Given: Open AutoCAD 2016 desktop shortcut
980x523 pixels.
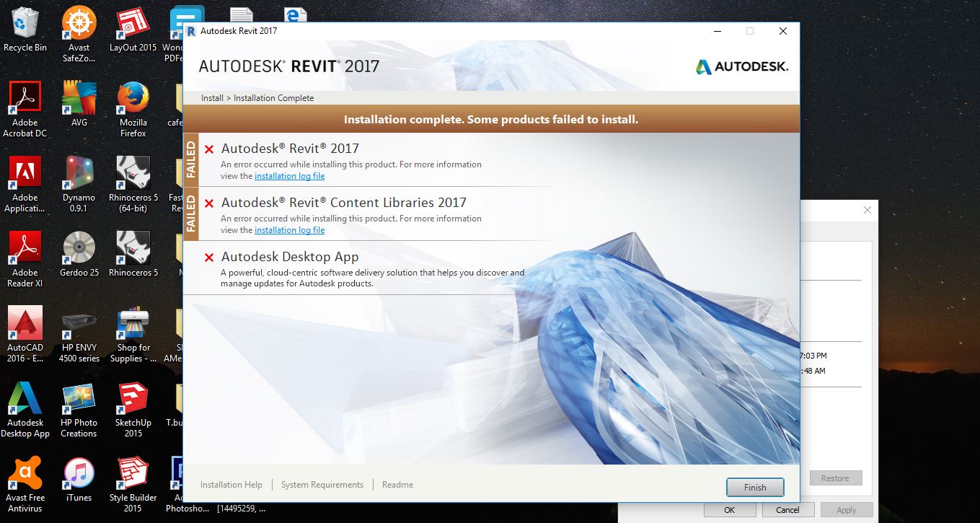Looking at the screenshot, I should tap(25, 334).
